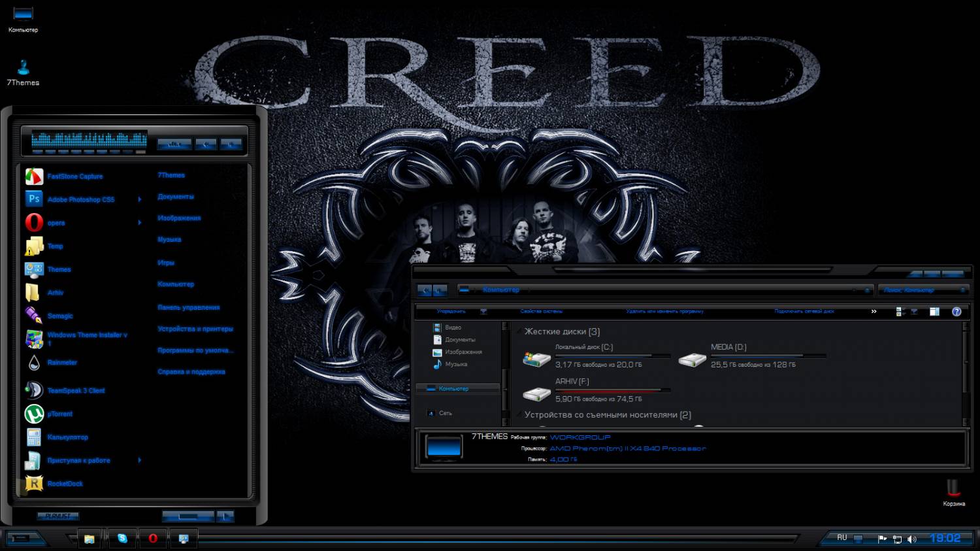Screen dimensions: 980x551
Task: Open the network tray icon
Action: (x=897, y=539)
